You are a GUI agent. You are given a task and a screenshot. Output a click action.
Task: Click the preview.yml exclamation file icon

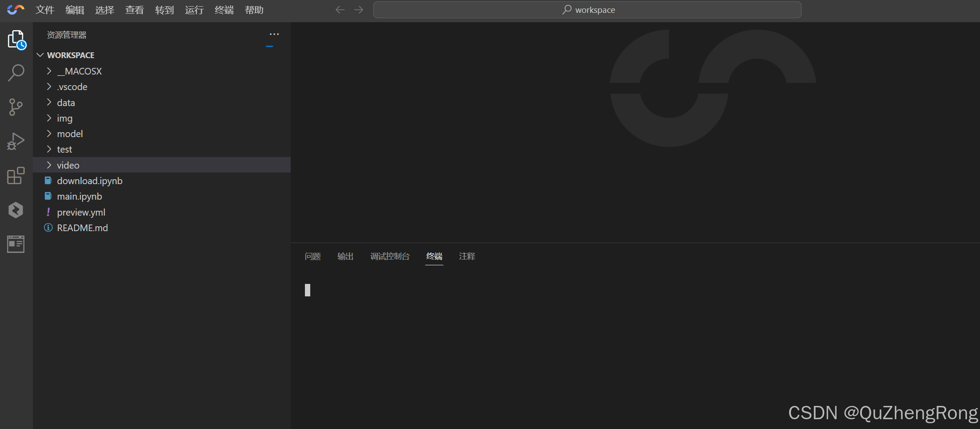48,212
